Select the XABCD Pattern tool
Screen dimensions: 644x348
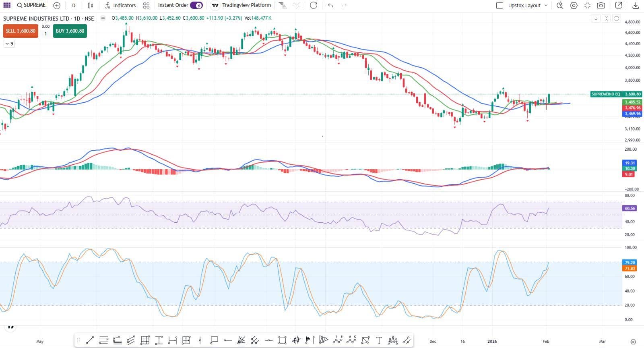coord(323,340)
